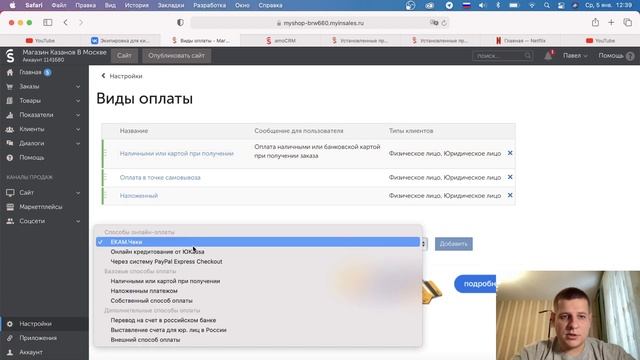Delete the Наложенный payment row
640x360 pixels.
click(x=510, y=196)
